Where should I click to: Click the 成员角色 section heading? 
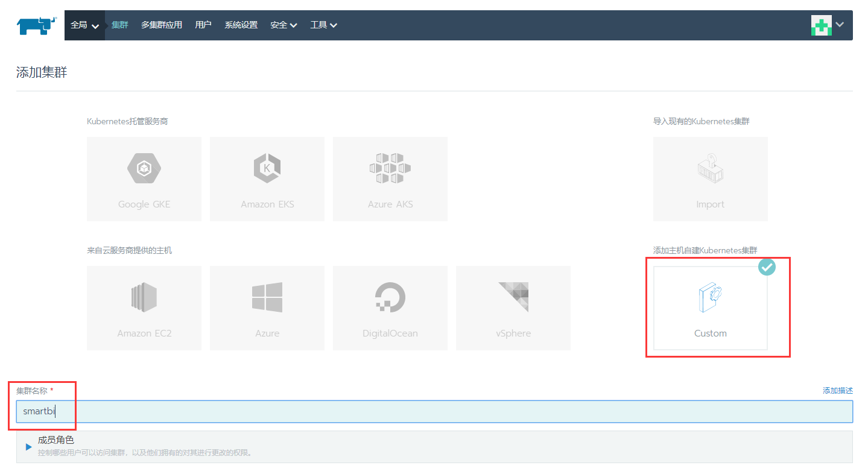pyautogui.click(x=56, y=440)
